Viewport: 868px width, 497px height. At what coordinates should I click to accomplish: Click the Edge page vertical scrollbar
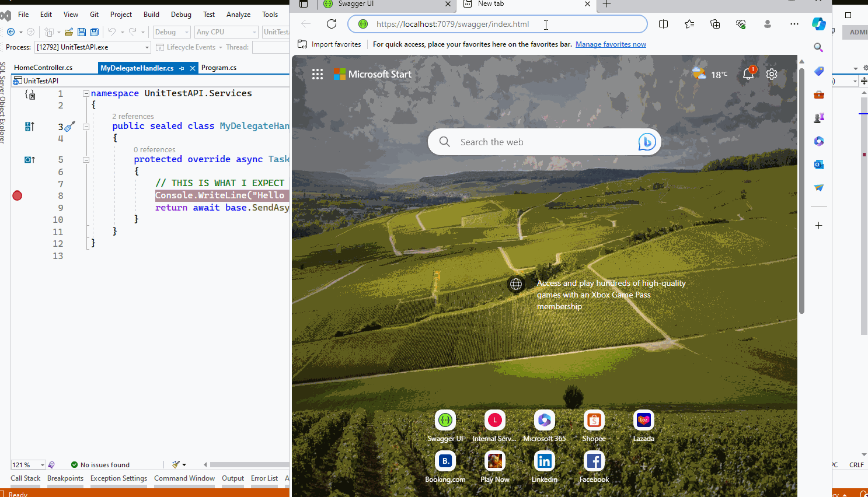tap(801, 190)
